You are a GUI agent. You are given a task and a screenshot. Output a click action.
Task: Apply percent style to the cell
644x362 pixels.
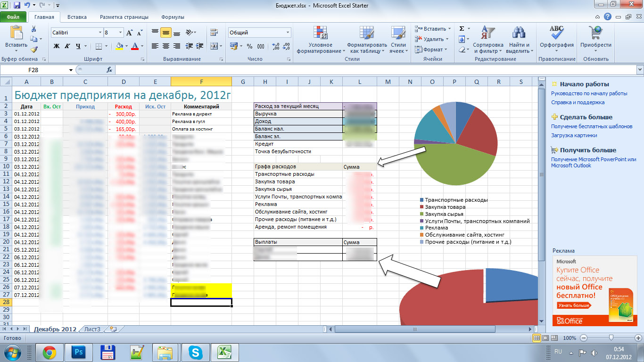click(249, 46)
